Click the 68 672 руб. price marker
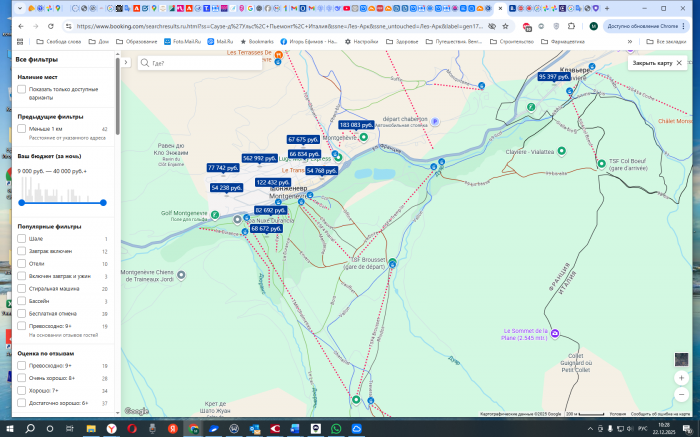 click(x=266, y=229)
